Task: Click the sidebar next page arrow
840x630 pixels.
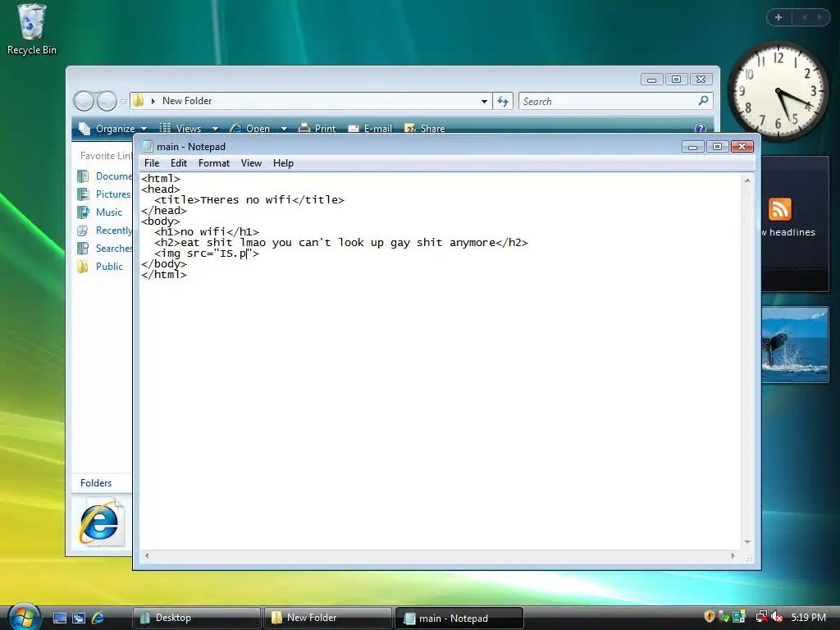Action: (x=819, y=17)
